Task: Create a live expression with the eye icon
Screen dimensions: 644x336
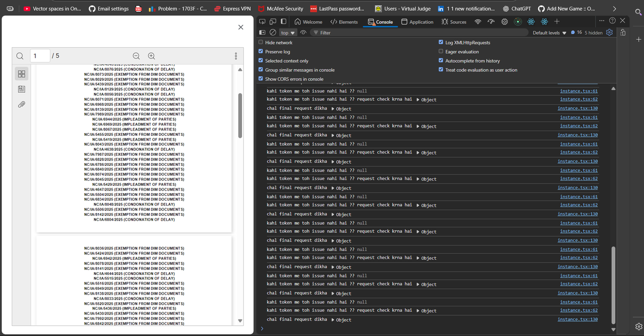Action: (304, 33)
